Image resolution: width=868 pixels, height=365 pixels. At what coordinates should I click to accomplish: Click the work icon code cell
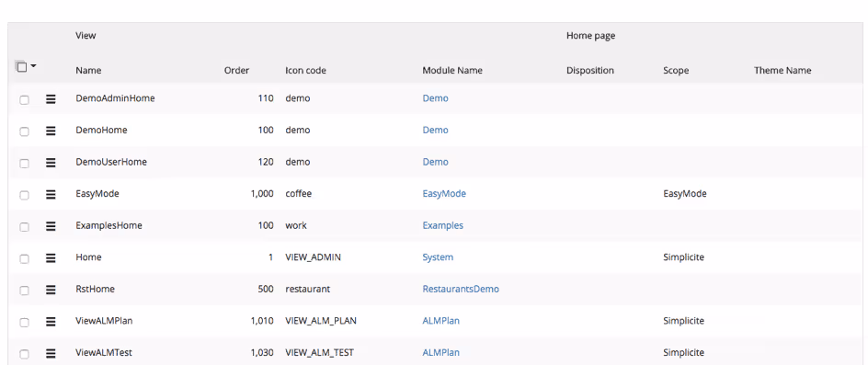(x=296, y=225)
